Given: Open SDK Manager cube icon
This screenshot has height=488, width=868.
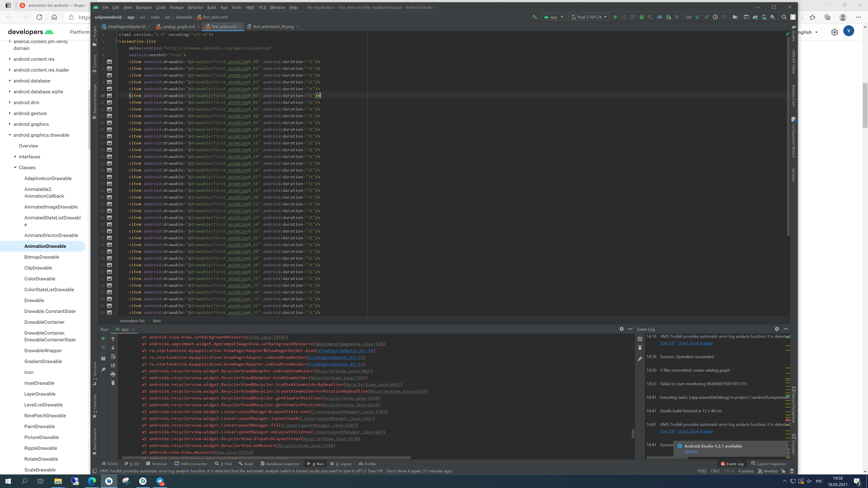Looking at the screenshot, I should 773,17.
